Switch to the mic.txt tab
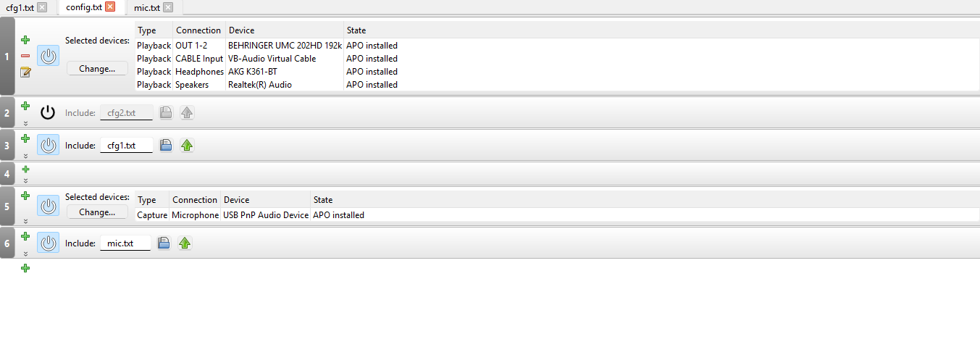The image size is (980, 342). [x=147, y=7]
